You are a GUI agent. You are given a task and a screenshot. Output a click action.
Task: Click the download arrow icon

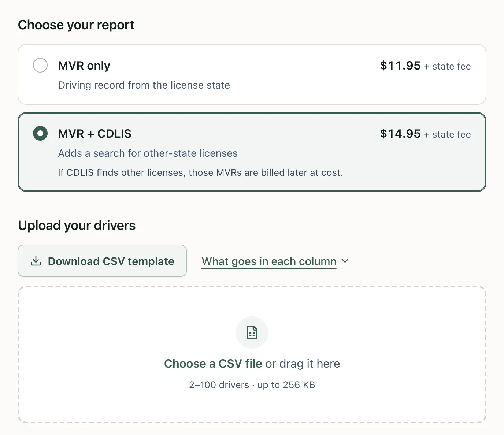[x=36, y=261]
